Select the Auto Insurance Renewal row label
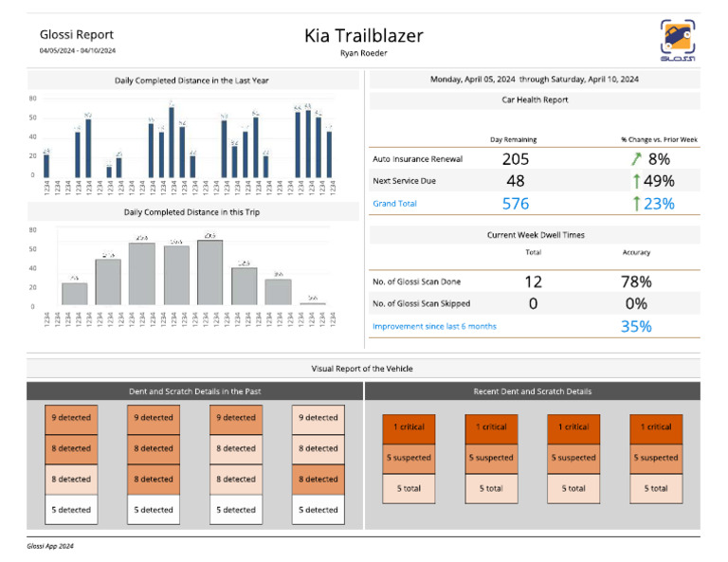This screenshot has height=562, width=728. click(418, 159)
